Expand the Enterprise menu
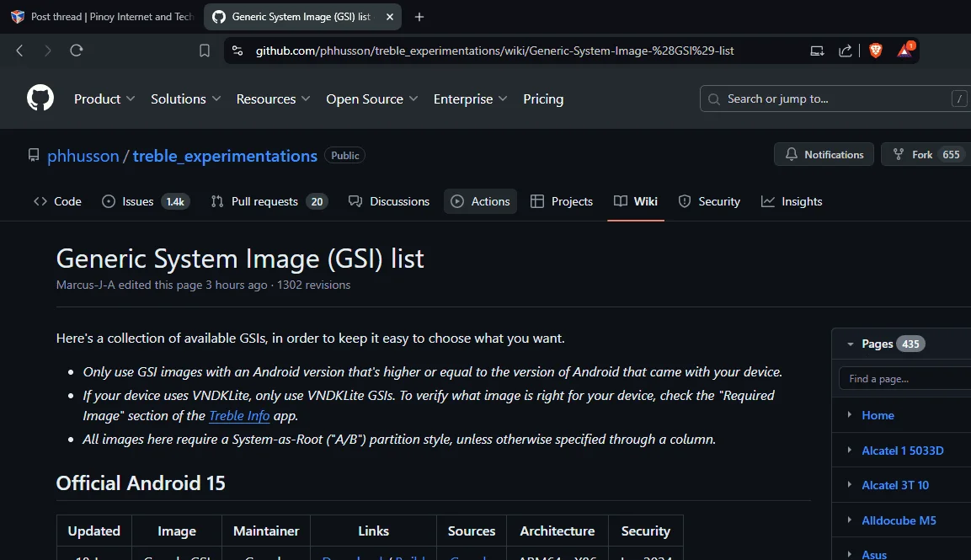The image size is (971, 560). [470, 99]
